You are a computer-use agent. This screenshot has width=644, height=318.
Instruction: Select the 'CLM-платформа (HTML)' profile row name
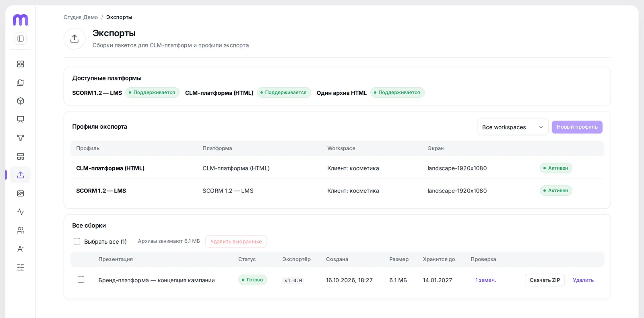[x=110, y=168]
